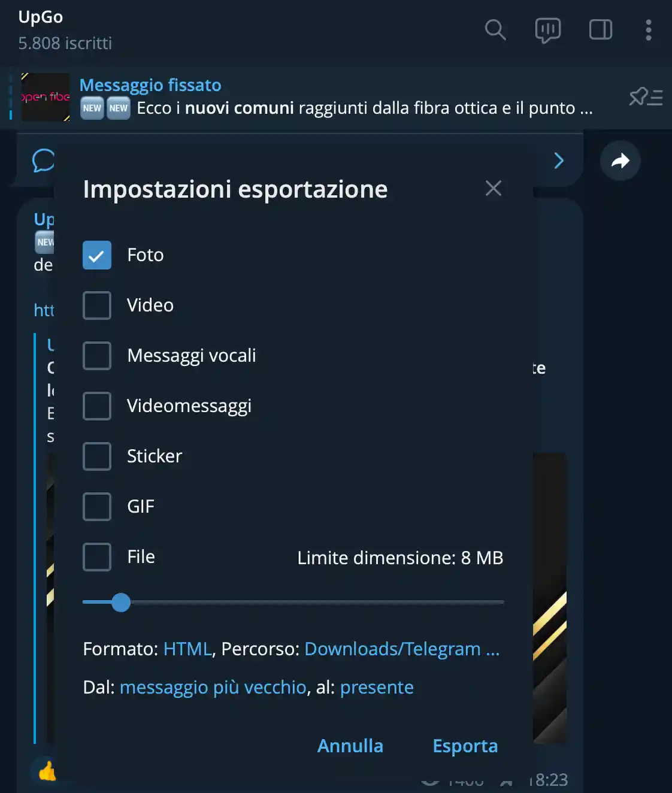
Task: Open the voice chat bubble icon
Action: tap(547, 30)
